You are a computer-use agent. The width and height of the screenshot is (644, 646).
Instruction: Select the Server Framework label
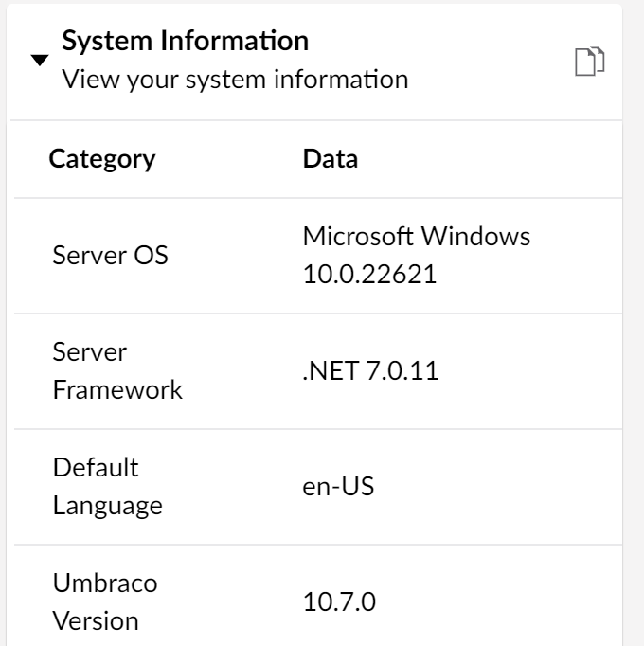[117, 370]
